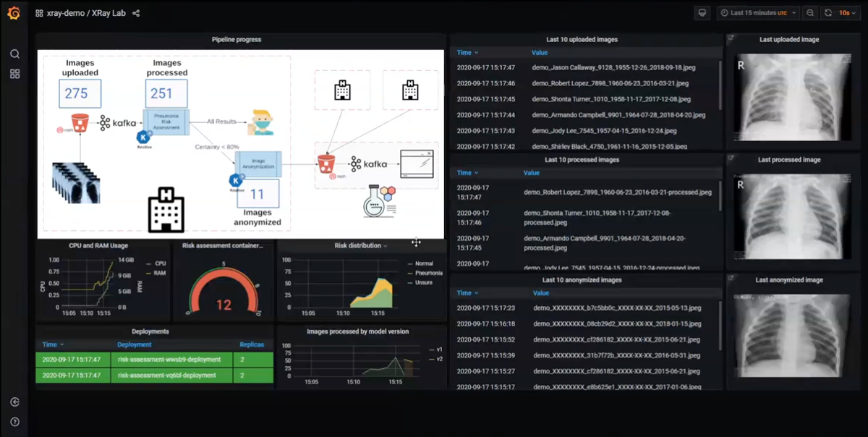
Task: Click the link icon on Last uploaded image panel
Action: point(731,38)
